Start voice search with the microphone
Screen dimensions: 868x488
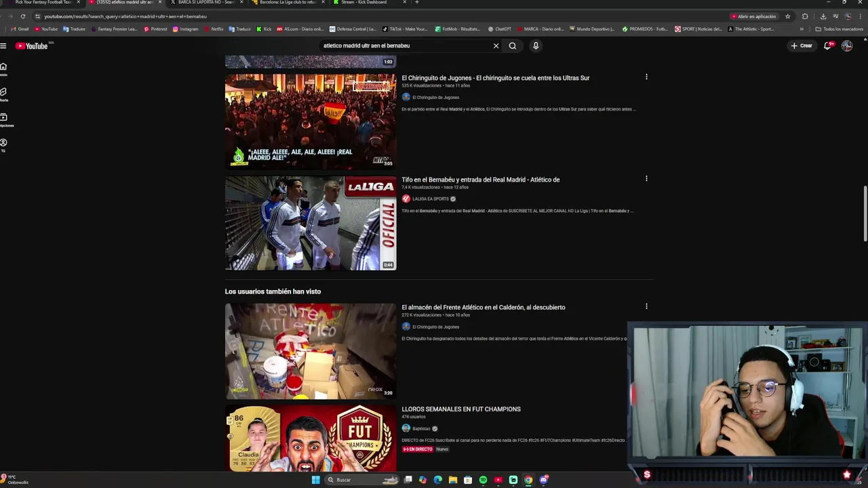(536, 46)
